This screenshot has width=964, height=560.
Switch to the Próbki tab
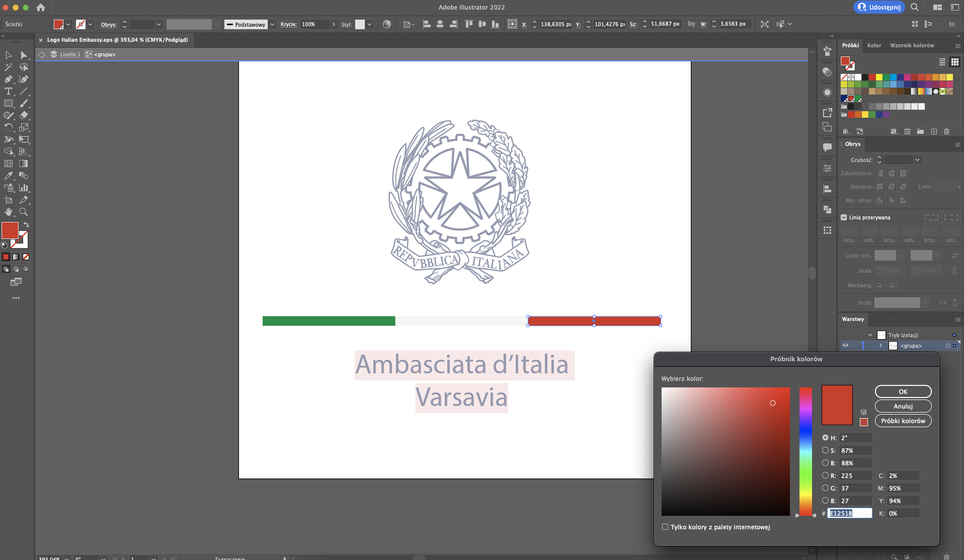pyautogui.click(x=850, y=45)
